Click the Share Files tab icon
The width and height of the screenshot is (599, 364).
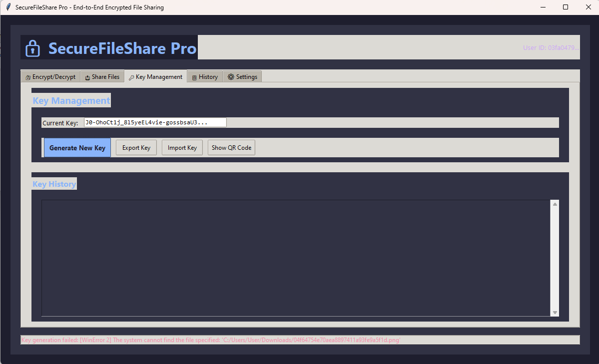tap(87, 77)
